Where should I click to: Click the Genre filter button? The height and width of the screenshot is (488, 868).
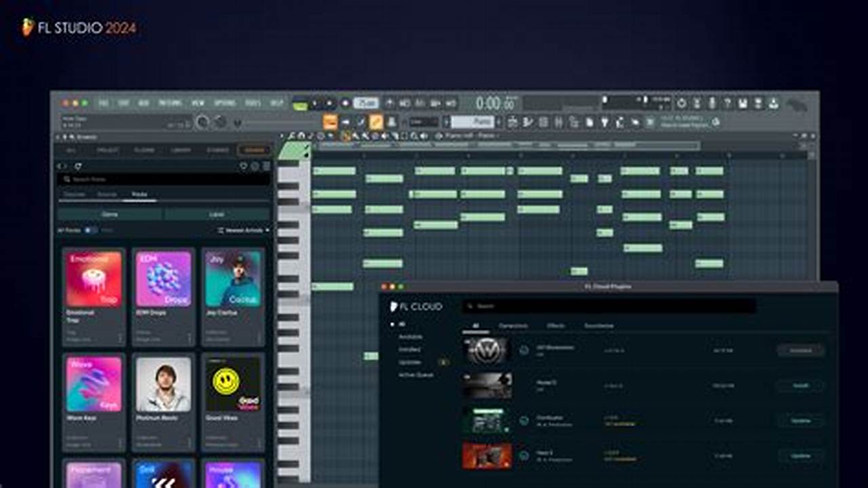coord(110,214)
